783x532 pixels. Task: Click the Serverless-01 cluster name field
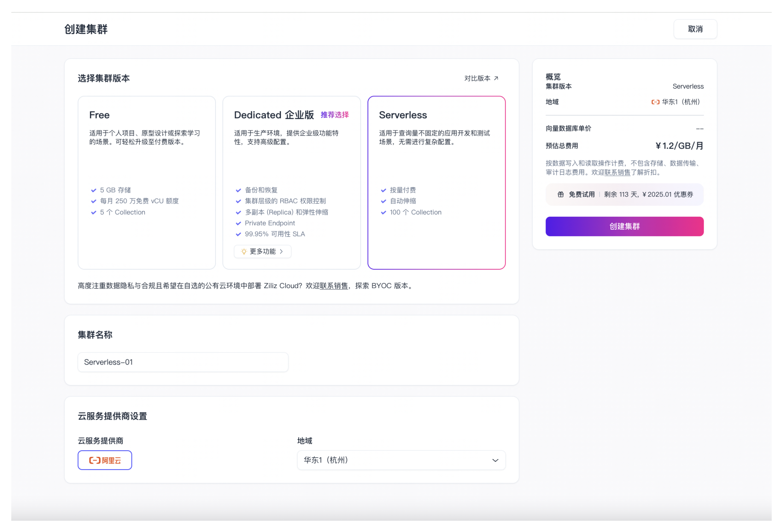[183, 362]
